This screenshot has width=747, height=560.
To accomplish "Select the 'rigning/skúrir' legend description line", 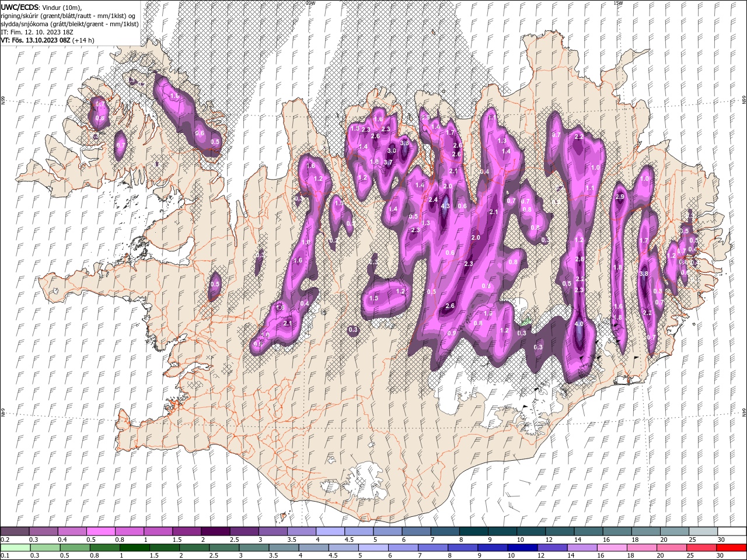I will coord(68,15).
